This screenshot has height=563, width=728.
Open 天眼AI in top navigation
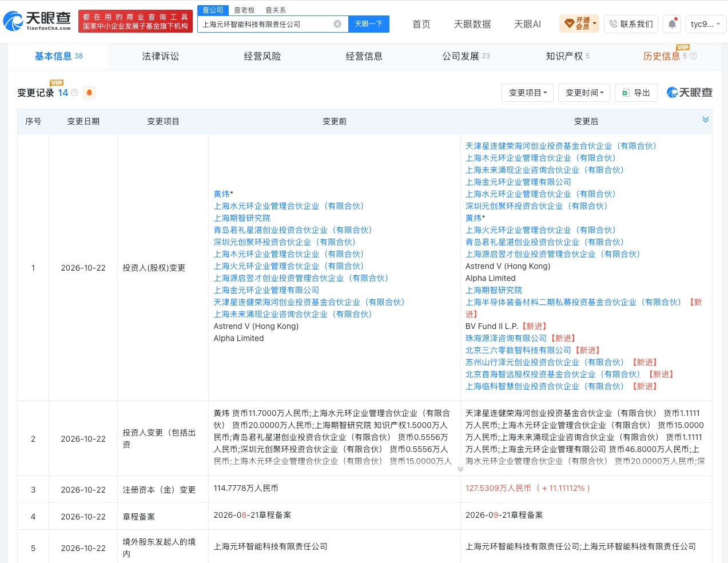click(527, 24)
